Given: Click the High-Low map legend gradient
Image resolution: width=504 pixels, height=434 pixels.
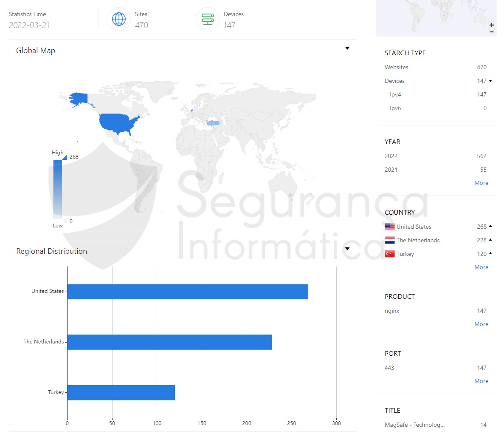Looking at the screenshot, I should [x=58, y=189].
